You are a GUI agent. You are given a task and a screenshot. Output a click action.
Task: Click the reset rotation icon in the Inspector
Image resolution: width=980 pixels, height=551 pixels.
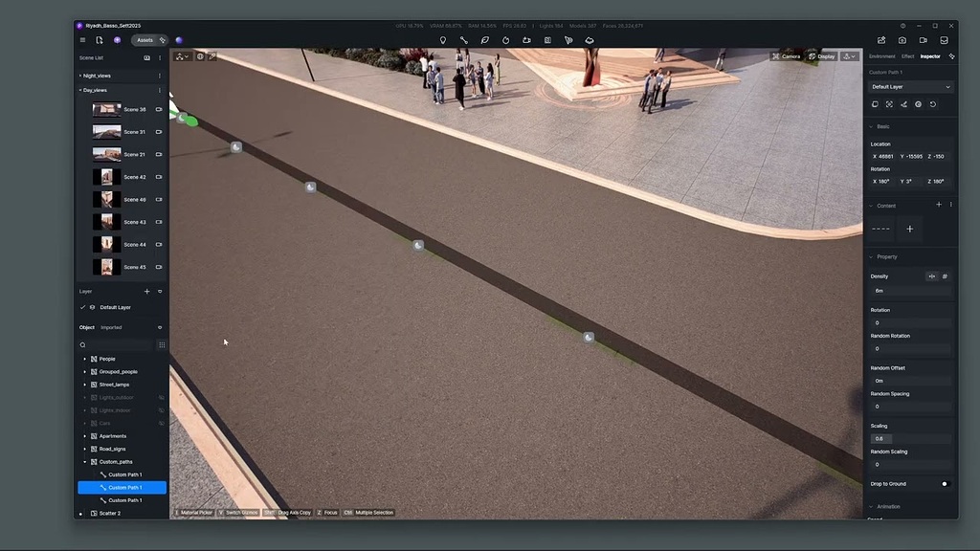pyautogui.click(x=931, y=103)
